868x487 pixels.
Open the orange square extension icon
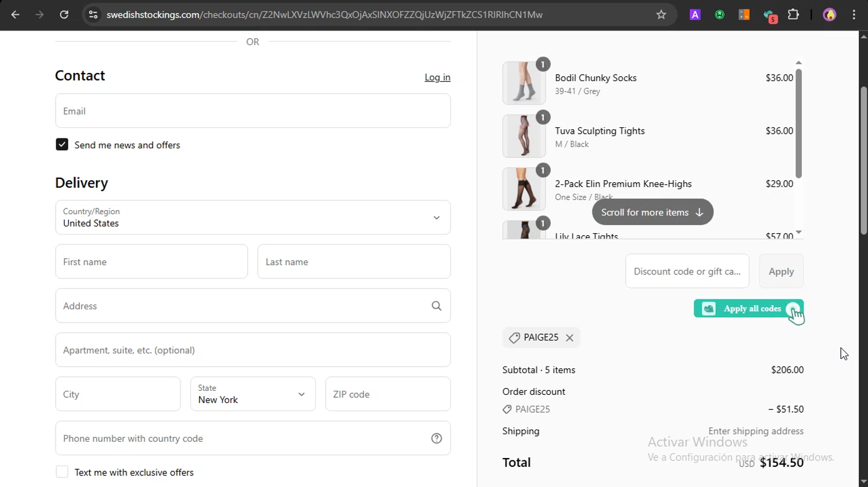pos(744,14)
